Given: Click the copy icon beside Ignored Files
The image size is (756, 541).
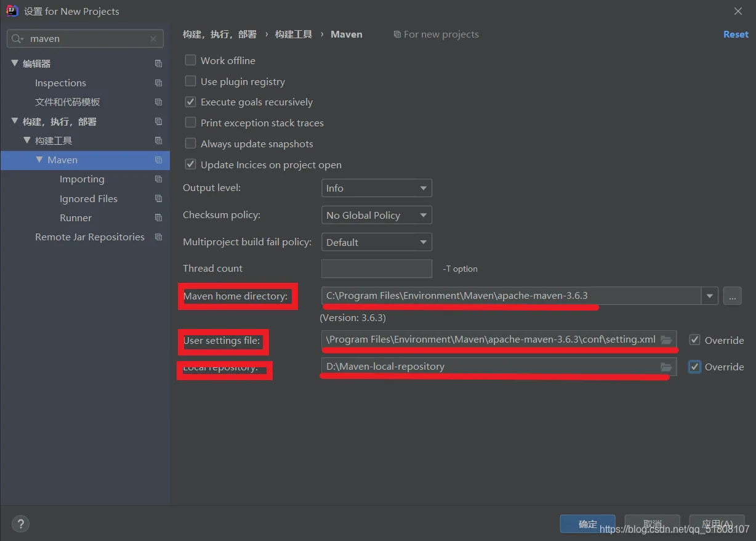Looking at the screenshot, I should 158,198.
